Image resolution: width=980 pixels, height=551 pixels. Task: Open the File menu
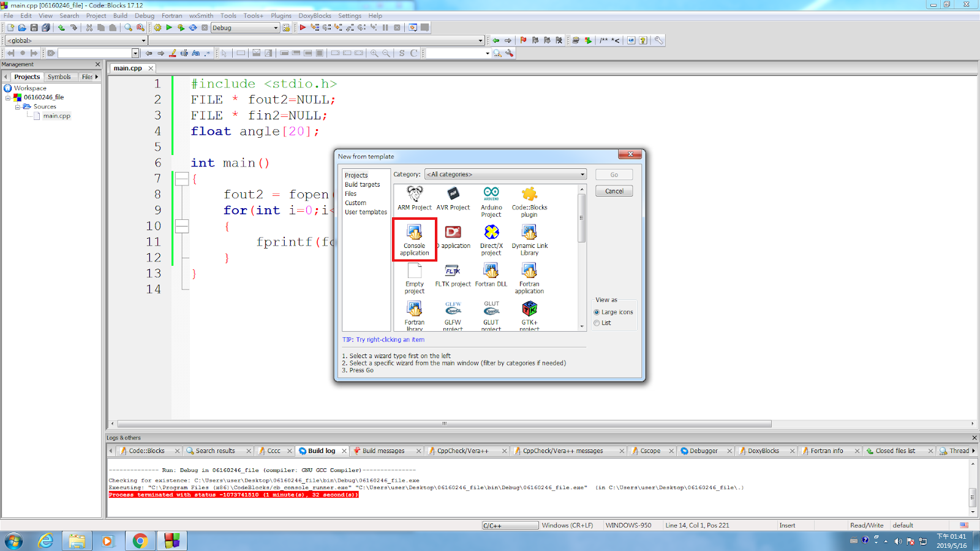point(9,16)
